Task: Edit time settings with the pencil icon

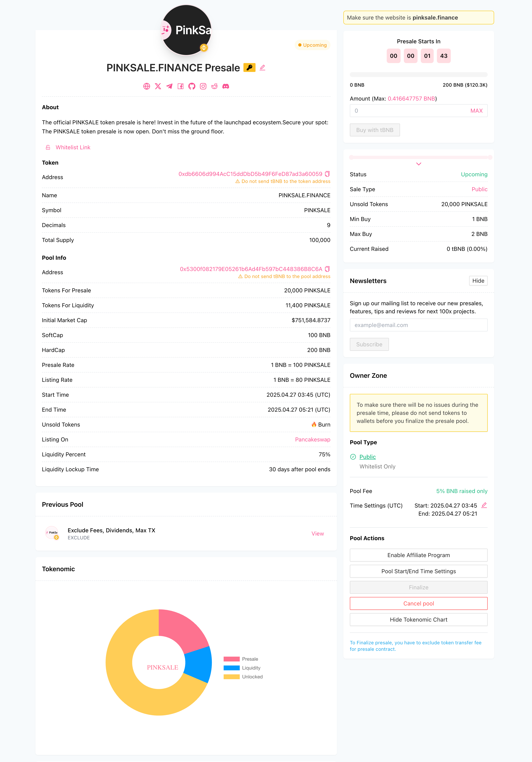Action: tap(484, 505)
